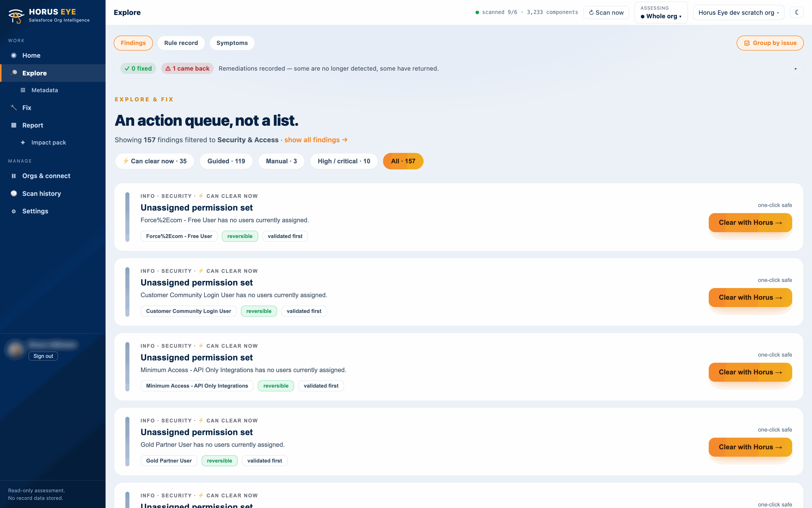The image size is (812, 508).
Task: Expand the remediations banner with the triangle
Action: click(796, 69)
